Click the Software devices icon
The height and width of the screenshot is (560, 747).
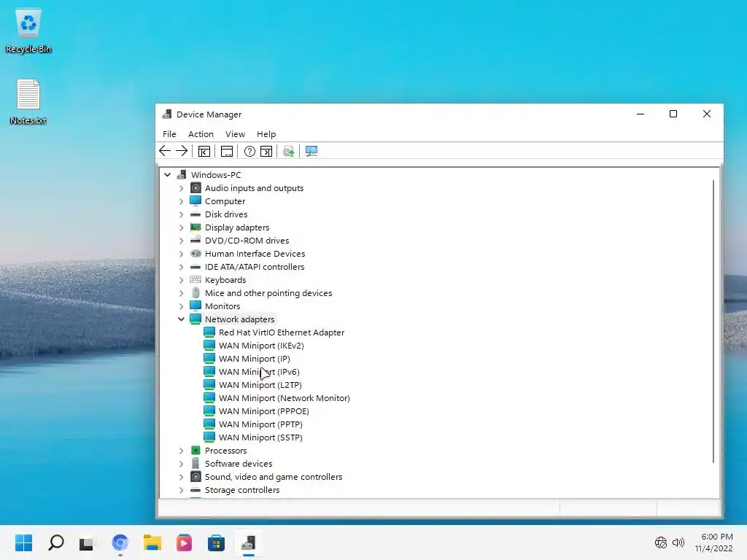point(196,463)
